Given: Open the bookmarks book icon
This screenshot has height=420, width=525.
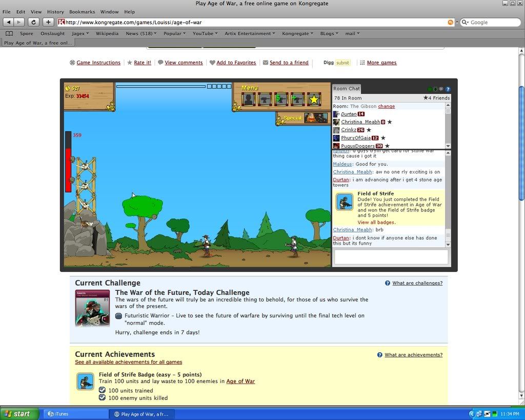Looking at the screenshot, I should [x=9, y=33].
